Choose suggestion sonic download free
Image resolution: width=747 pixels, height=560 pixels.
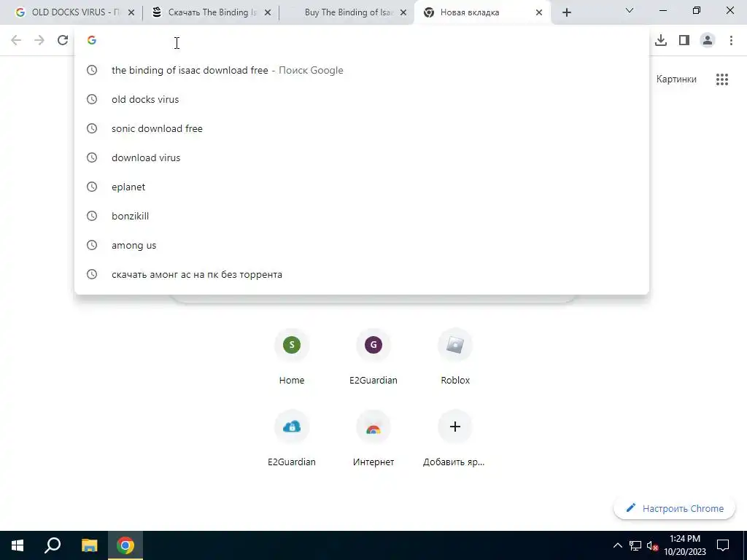click(362, 128)
